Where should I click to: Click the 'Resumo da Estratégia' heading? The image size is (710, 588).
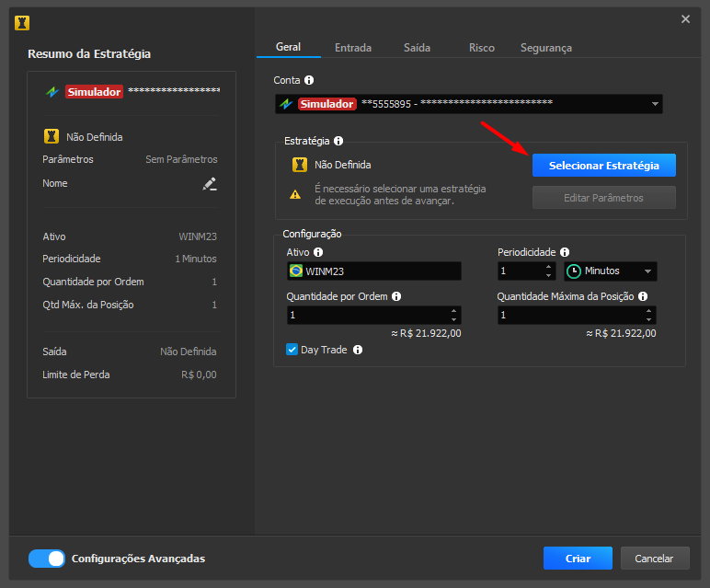coord(89,54)
